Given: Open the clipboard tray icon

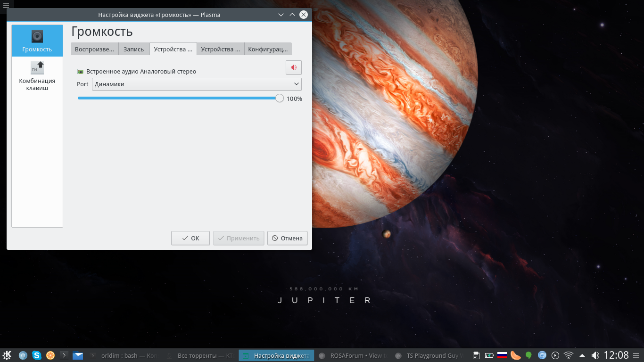Looking at the screenshot, I should click(x=476, y=355).
